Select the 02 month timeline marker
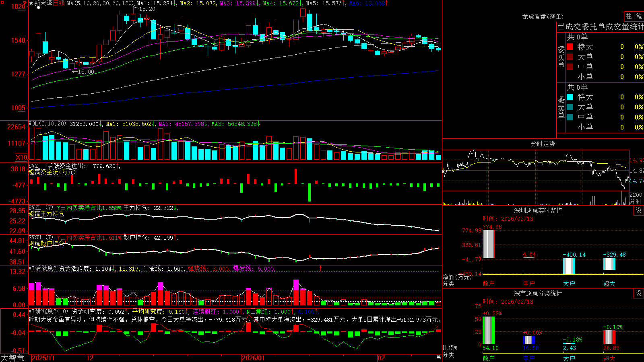 [x=381, y=358]
